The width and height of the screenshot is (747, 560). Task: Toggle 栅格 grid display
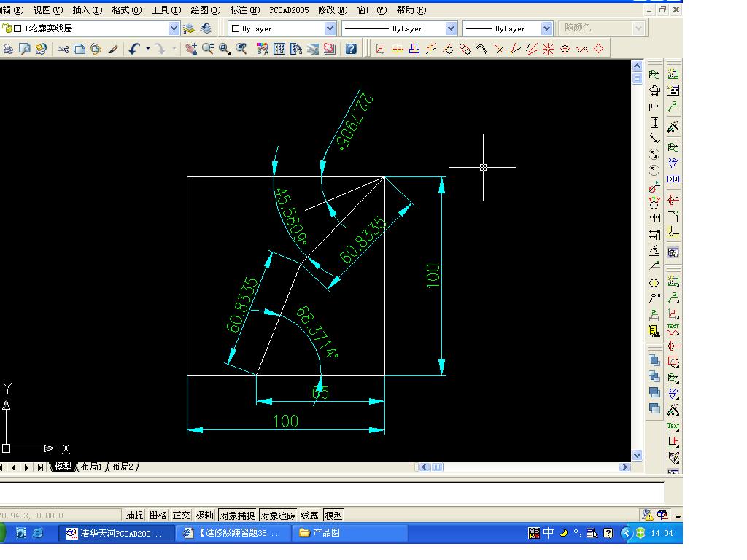(158, 516)
